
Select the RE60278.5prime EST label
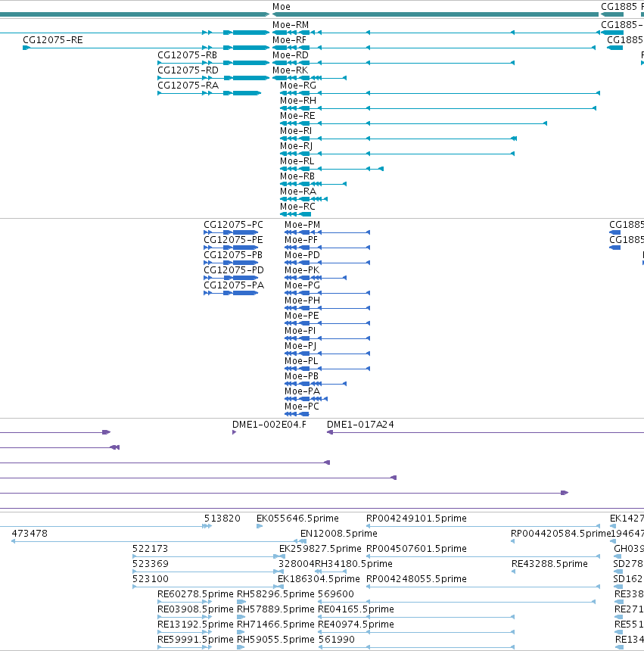click(195, 594)
